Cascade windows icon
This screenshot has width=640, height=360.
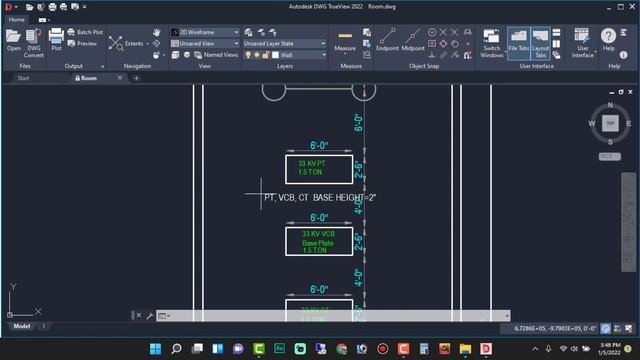click(556, 55)
